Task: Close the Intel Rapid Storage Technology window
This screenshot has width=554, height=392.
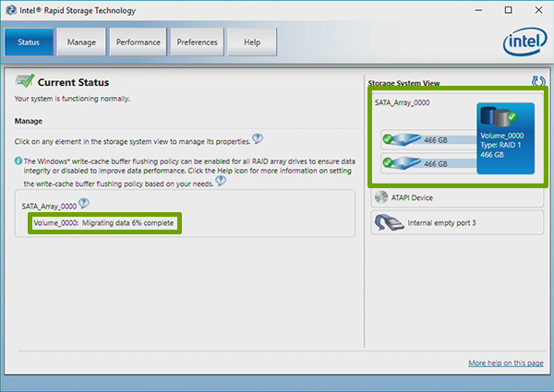Action: click(538, 10)
